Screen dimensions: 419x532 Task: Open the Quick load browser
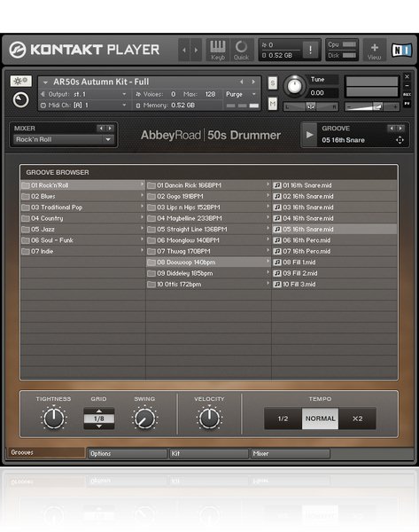point(241,50)
